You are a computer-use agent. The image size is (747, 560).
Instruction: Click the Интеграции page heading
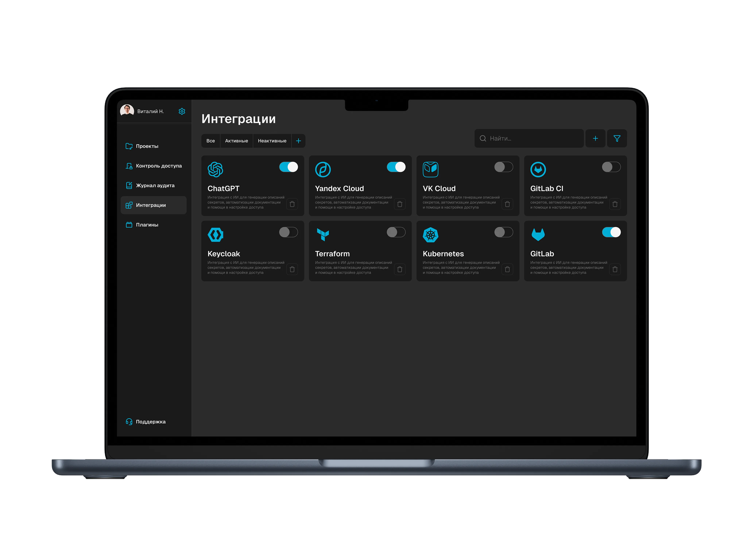click(239, 119)
